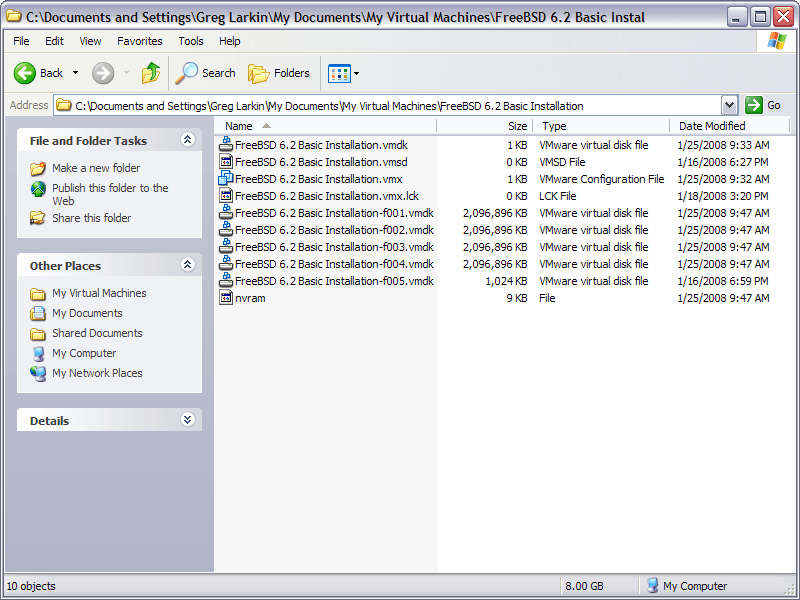The image size is (800, 600).
Task: Open the Tools menu
Action: pos(190,41)
